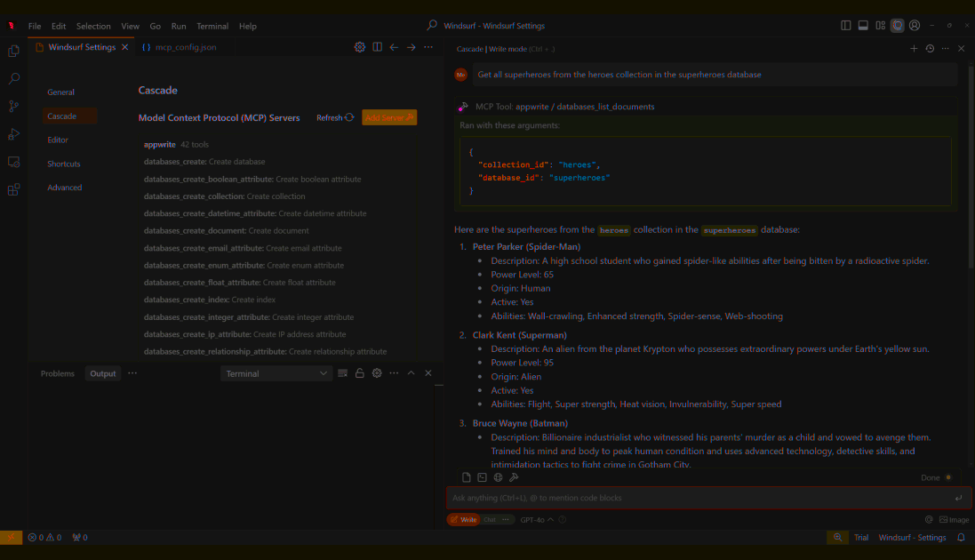The image size is (975, 560).
Task: Open notifications bell in status bar
Action: click(x=961, y=538)
